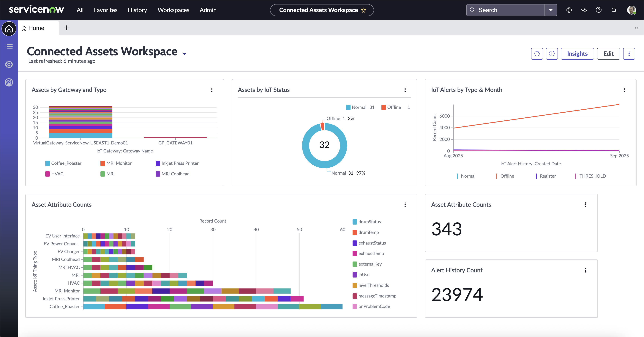Click the search magnifier icon
The width and height of the screenshot is (644, 337).
coord(472,10)
